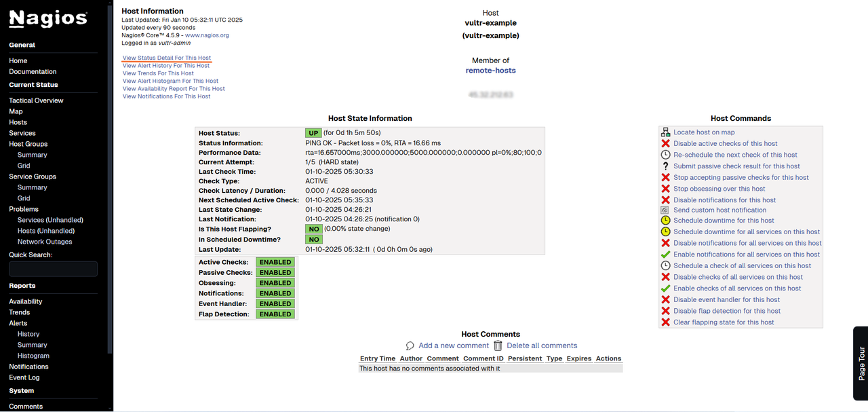Click Delete all comments link
The width and height of the screenshot is (868, 412).
[542, 345]
